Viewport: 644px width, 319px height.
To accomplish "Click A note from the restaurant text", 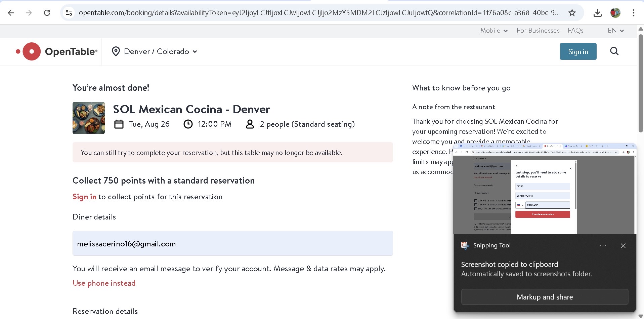I will pyautogui.click(x=454, y=107).
